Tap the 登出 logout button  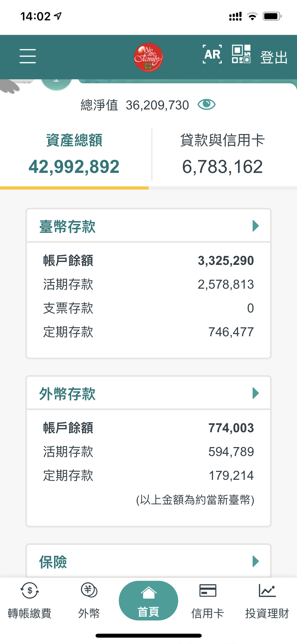[x=274, y=57]
